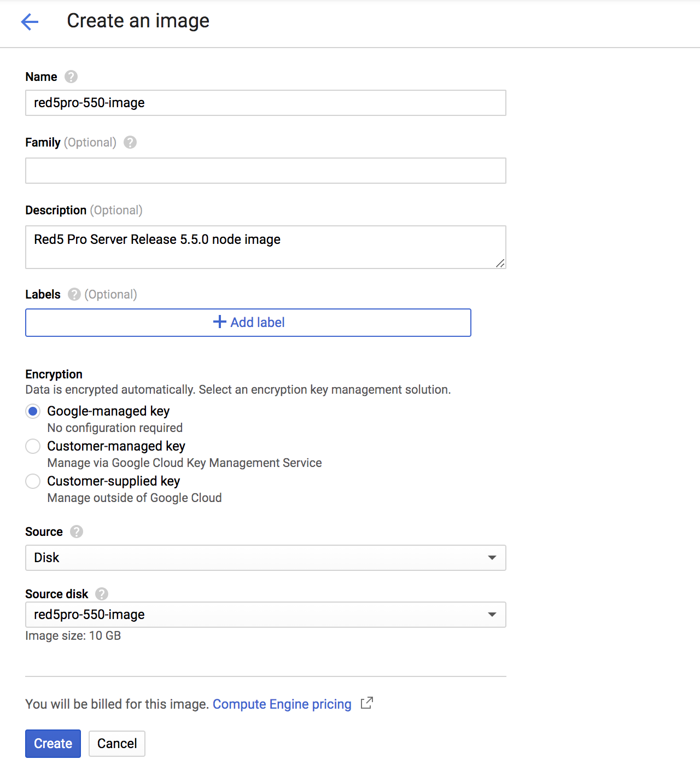Select Customer-managed key option

click(x=33, y=446)
